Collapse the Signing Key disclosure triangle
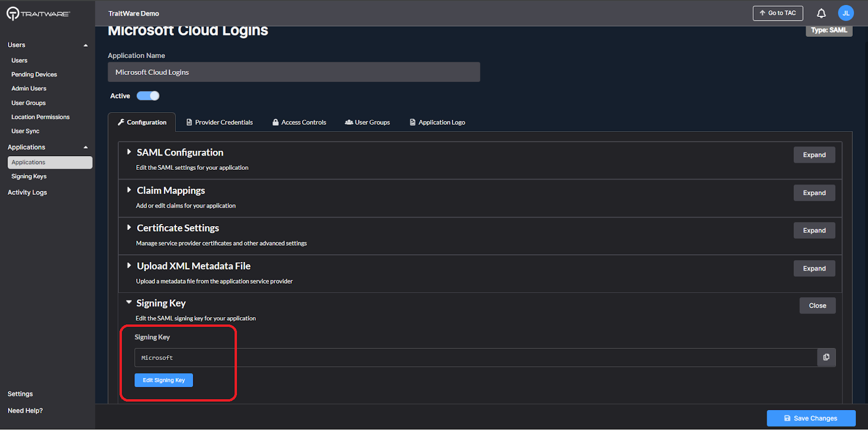 coord(129,302)
